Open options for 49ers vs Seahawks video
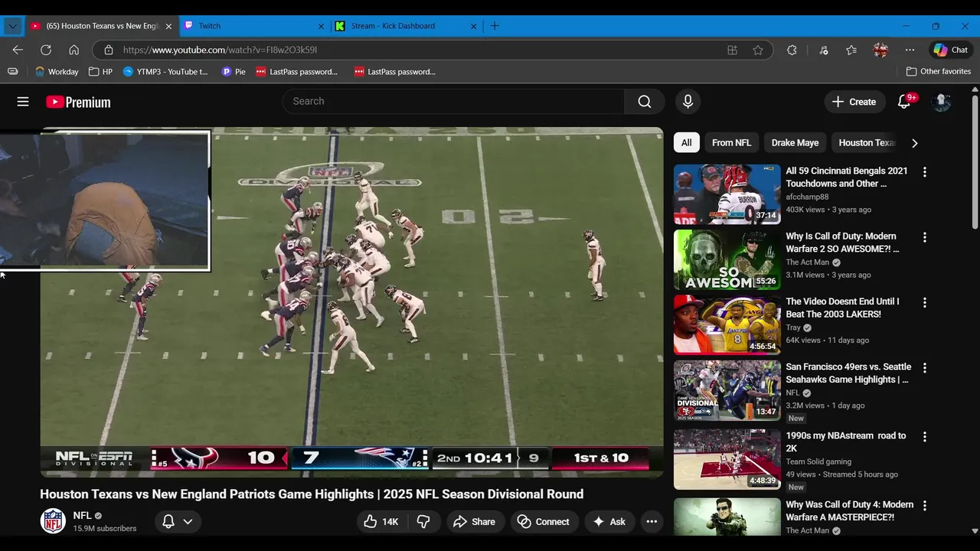Screen dimensions: 980x551 click(924, 368)
